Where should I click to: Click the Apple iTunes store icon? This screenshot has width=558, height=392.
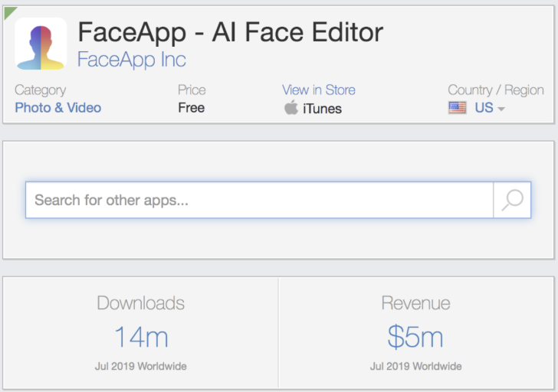pos(291,107)
